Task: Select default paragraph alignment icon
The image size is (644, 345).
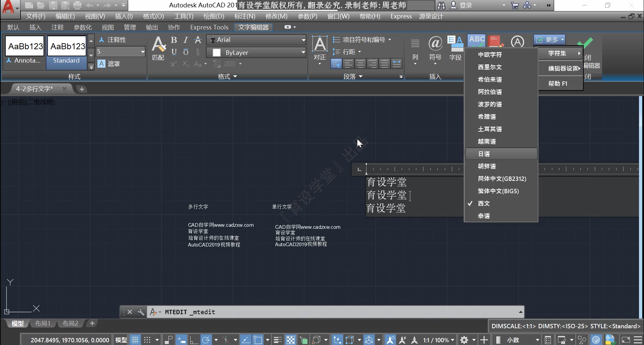Action: 336,64
